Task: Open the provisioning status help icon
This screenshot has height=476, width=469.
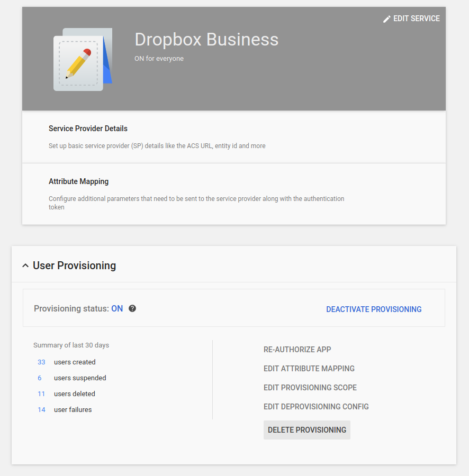Action: point(132,308)
